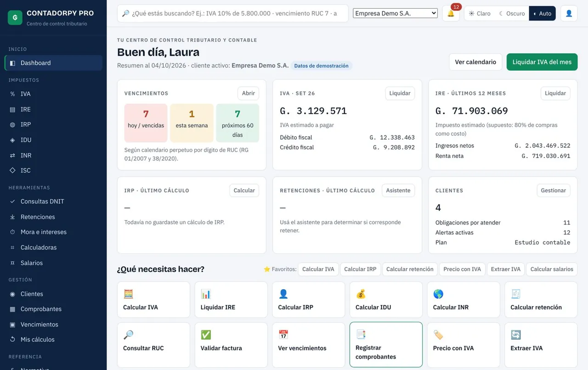The width and height of the screenshot is (588, 370).
Task: Navigate to Comprobantes in sidebar
Action: 53,309
